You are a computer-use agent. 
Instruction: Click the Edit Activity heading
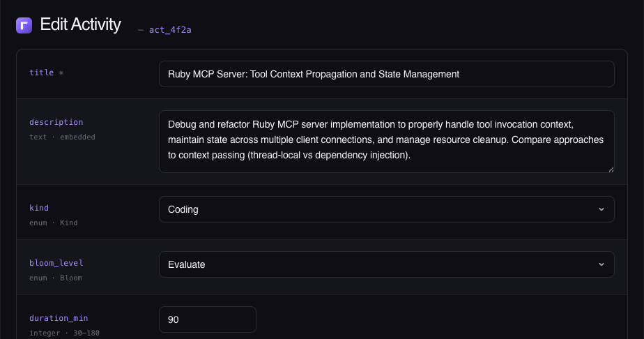[x=81, y=24]
